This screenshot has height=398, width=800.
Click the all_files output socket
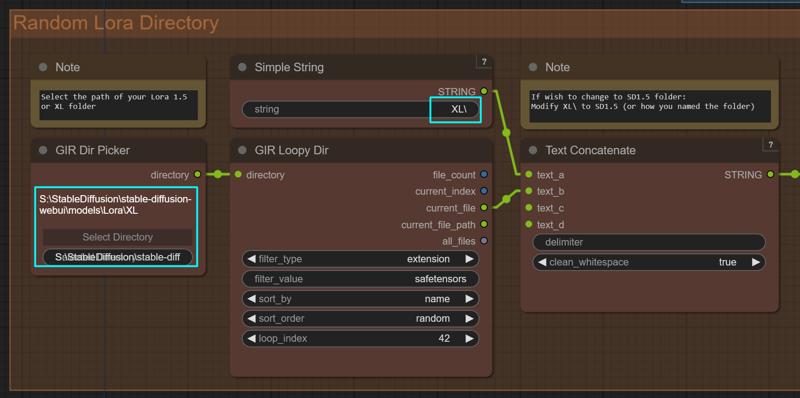tap(484, 241)
